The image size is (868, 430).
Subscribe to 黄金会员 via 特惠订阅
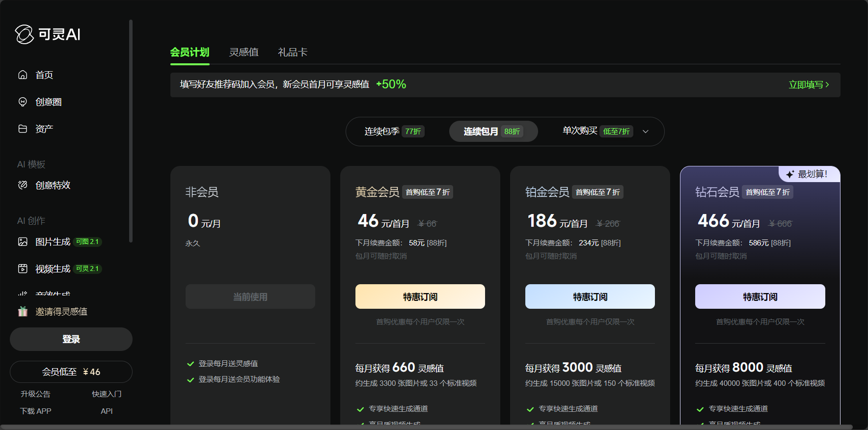coord(420,296)
